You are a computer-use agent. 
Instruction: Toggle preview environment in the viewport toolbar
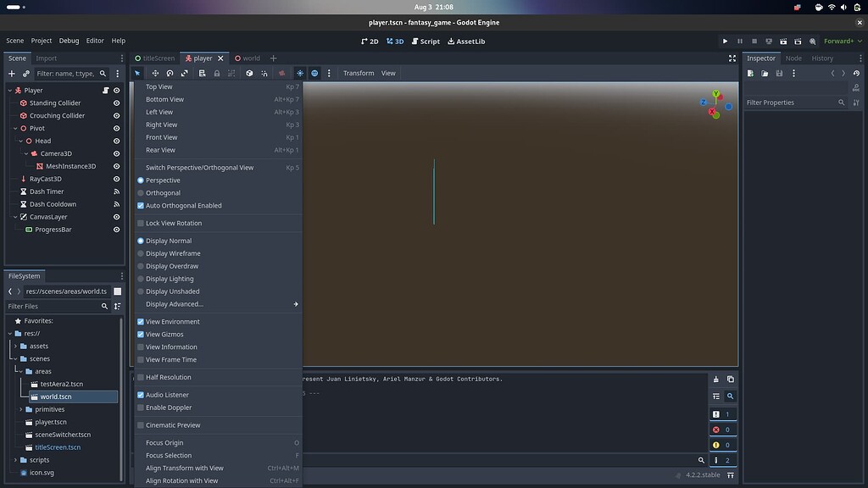pos(314,73)
